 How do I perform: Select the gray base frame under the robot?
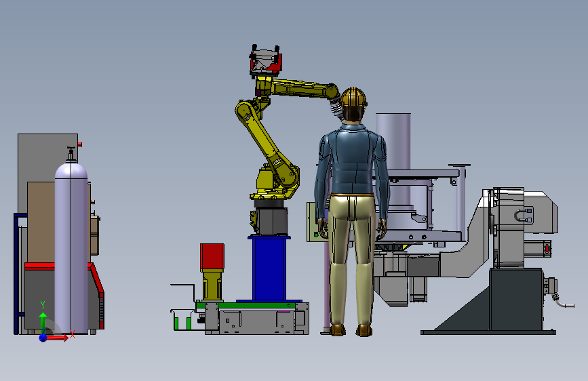[x=257, y=319]
